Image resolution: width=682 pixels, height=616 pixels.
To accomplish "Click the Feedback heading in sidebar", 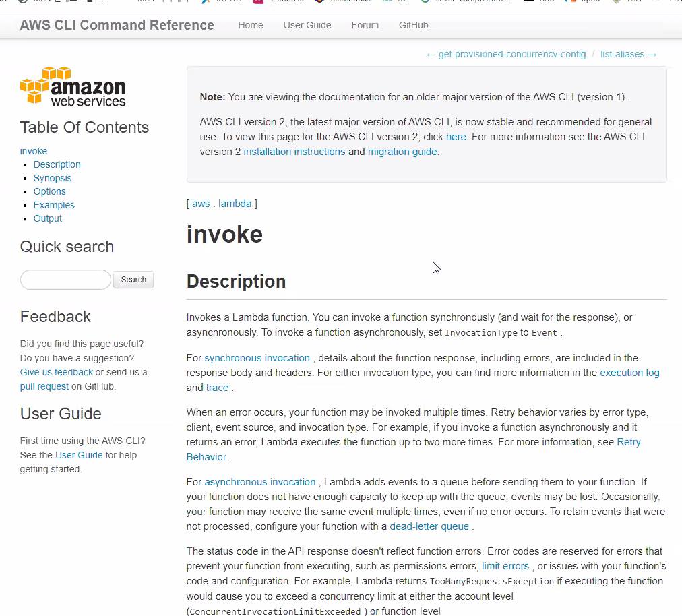I will 55,317.
